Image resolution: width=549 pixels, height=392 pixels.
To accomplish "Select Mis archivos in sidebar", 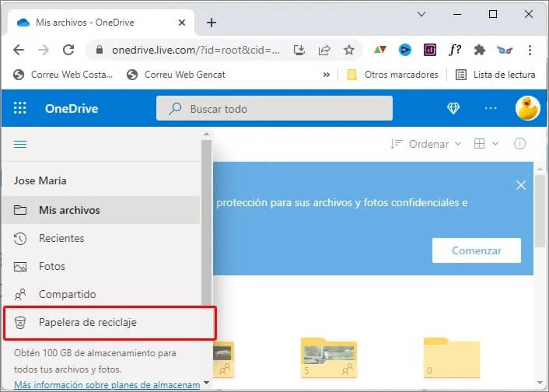I will point(101,210).
